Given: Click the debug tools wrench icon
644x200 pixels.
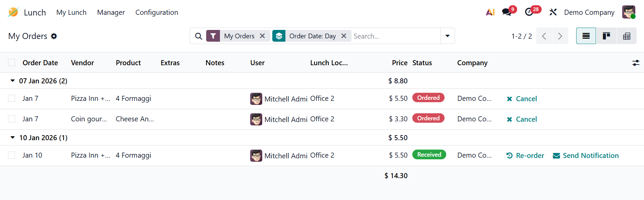Looking at the screenshot, I should pos(553,12).
